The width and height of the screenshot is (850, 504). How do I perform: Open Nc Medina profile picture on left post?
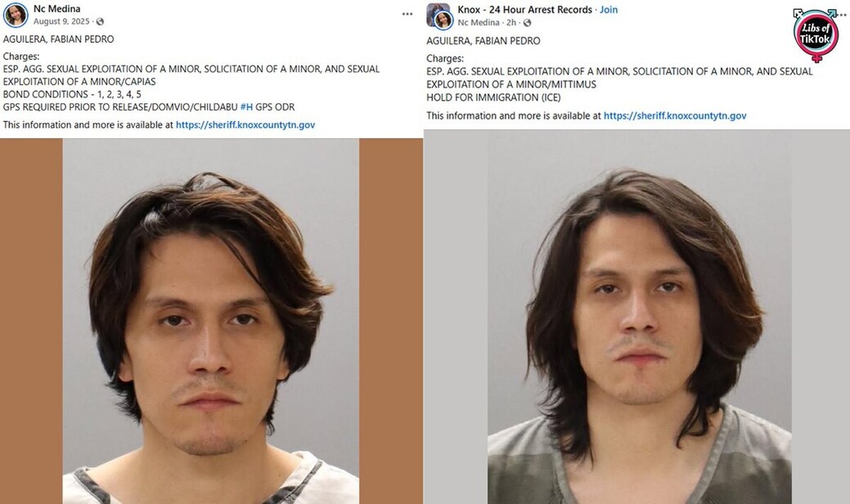16,15
